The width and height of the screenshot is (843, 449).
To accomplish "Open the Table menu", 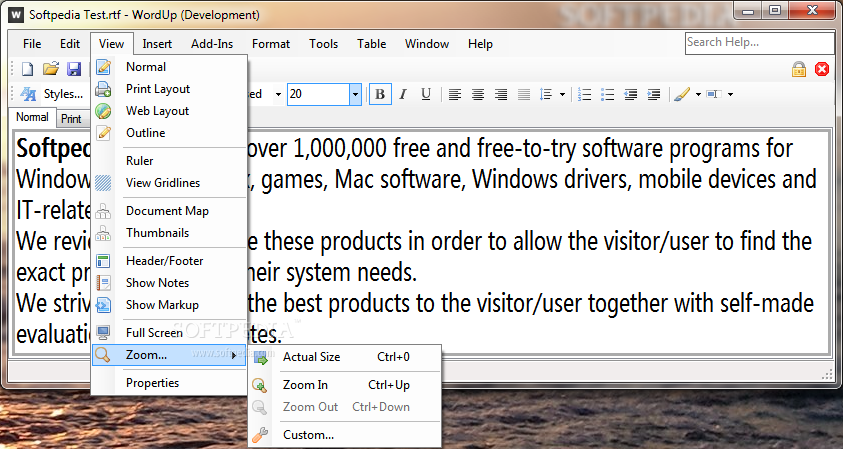I will [x=372, y=44].
